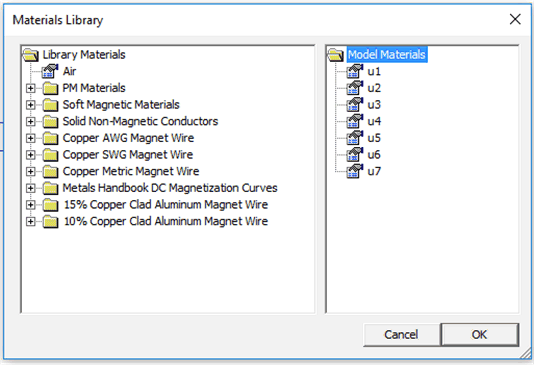Select the PM Materials label
The width and height of the screenshot is (534, 365).
tap(94, 88)
